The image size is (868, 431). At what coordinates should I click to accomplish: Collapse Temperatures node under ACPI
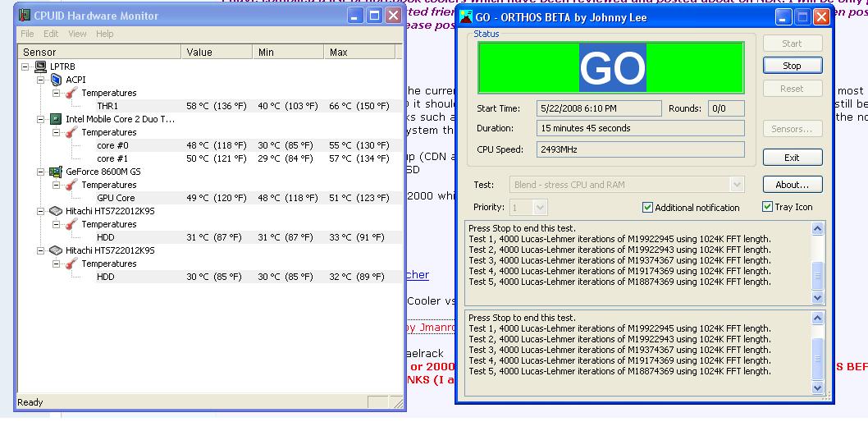pyautogui.click(x=56, y=93)
